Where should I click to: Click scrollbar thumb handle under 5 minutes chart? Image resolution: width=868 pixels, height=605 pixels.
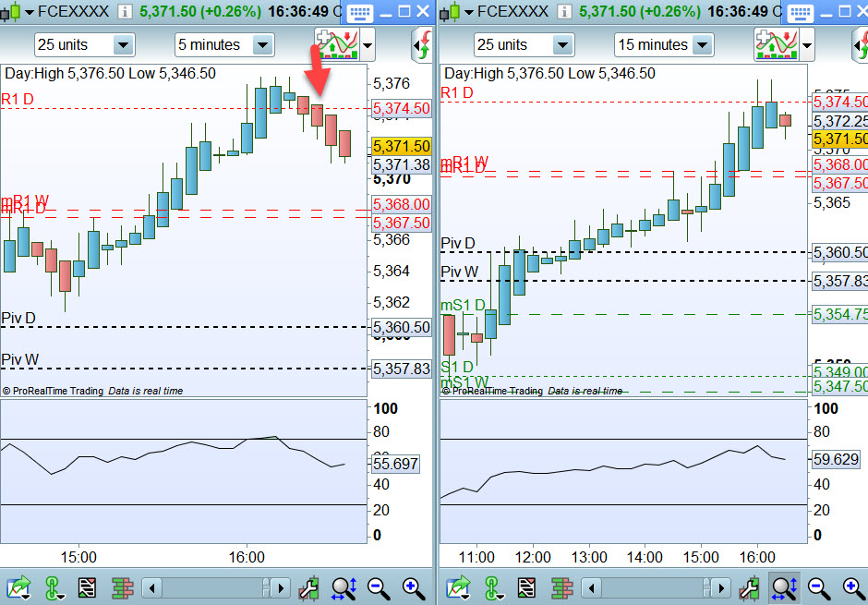(x=266, y=587)
